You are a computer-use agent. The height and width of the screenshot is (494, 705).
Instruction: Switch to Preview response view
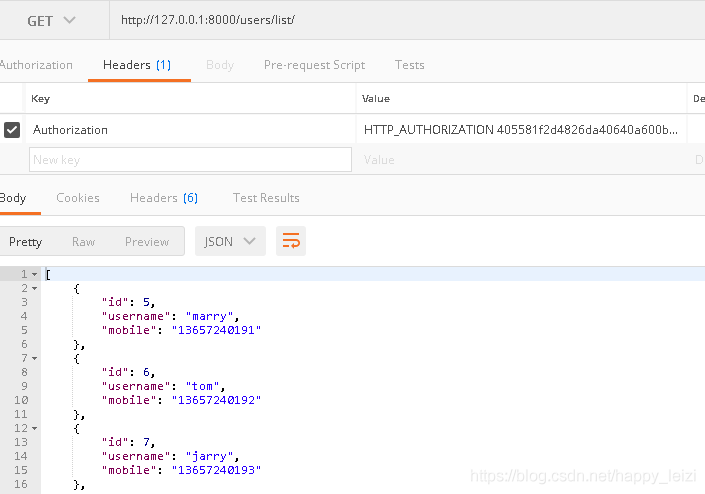(x=147, y=241)
